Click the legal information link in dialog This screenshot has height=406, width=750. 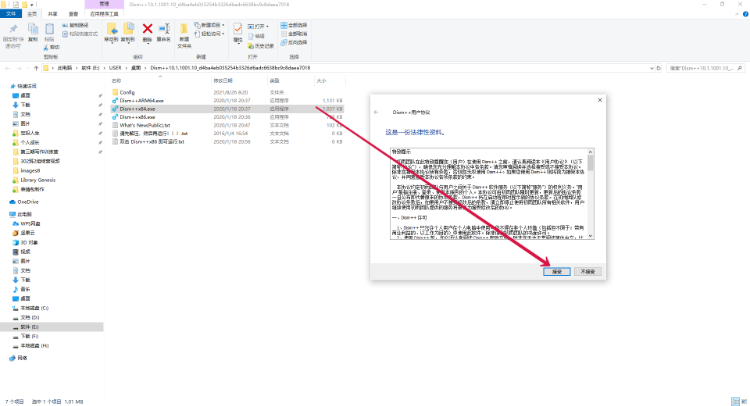(x=412, y=131)
